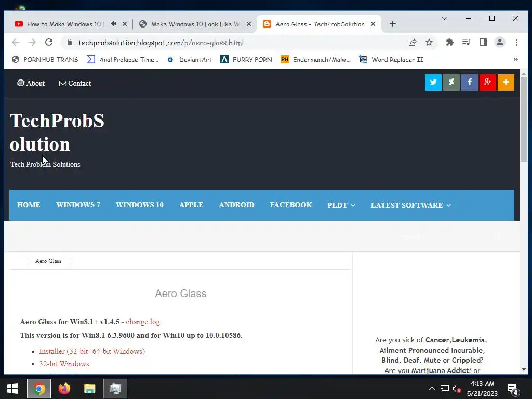532x399 pixels.
Task: Open the WINDOWS 10 menu item
Action: [x=139, y=205]
